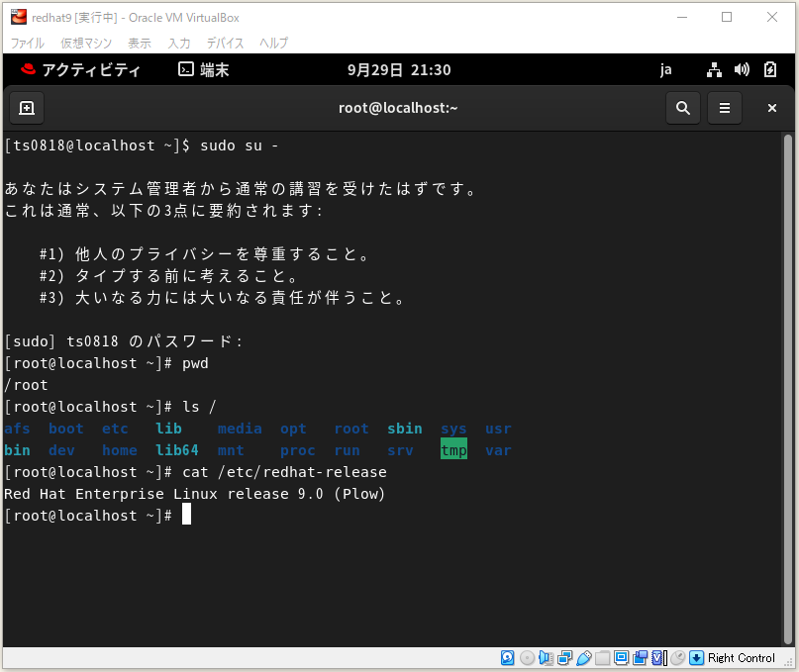Viewport: 799px width, 672px height.
Task: Click the volume speaker icon in top bar
Action: (742, 70)
